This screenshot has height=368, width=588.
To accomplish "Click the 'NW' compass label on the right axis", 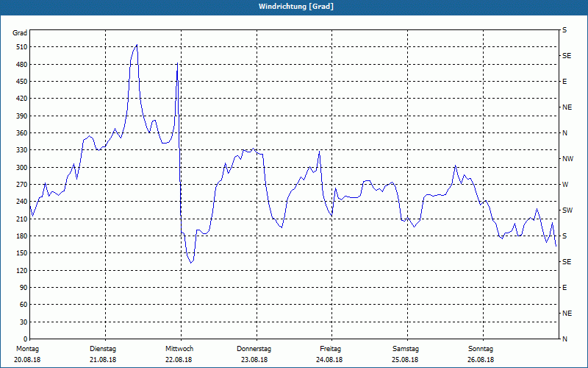I will pos(567,159).
